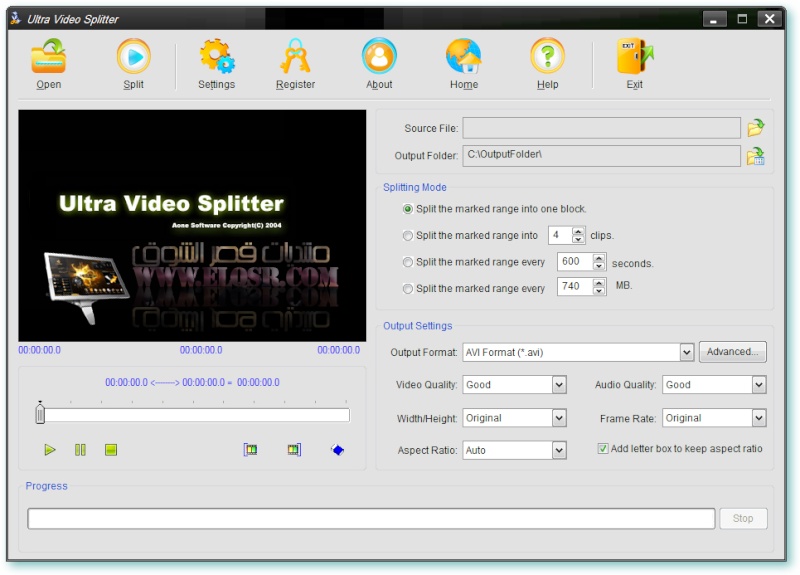Click the Register keys icon
Image resolution: width=800 pixels, height=575 pixels.
[295, 56]
